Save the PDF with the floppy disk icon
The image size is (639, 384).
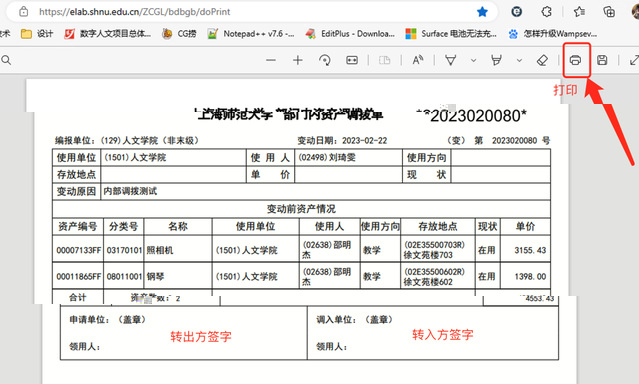pyautogui.click(x=602, y=60)
